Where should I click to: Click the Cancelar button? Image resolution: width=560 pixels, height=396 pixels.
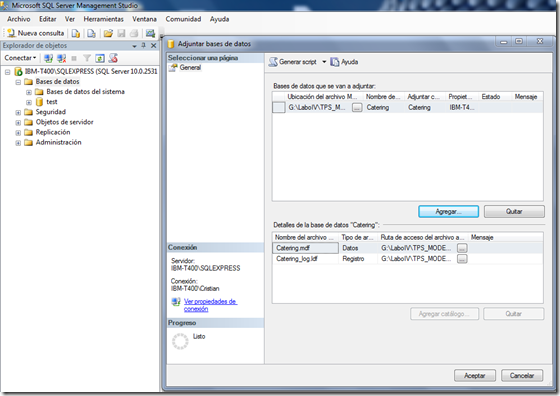[x=522, y=375]
